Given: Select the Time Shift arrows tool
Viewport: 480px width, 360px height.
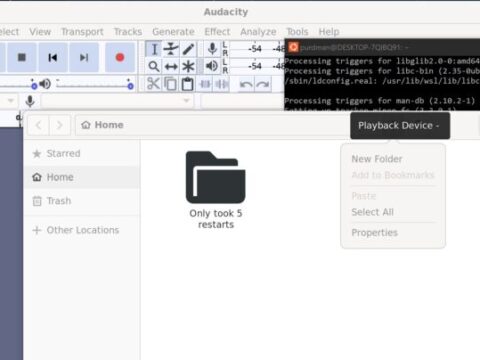Looking at the screenshot, I should tap(171, 67).
